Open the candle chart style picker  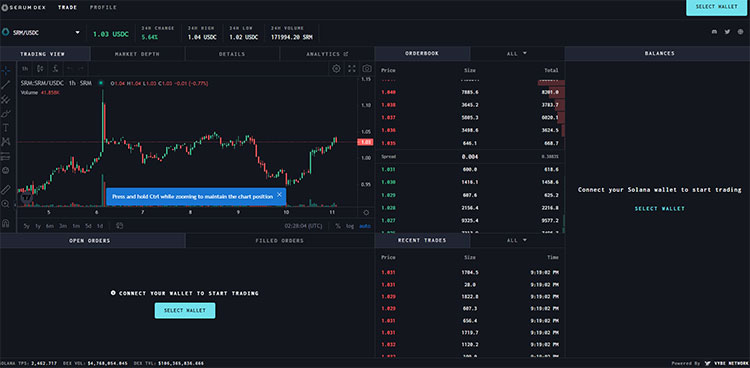[40, 68]
